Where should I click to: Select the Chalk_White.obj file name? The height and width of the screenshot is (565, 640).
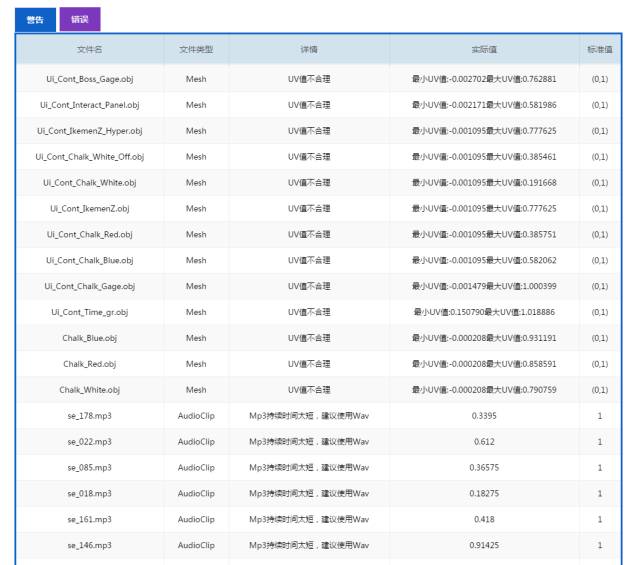(x=90, y=390)
